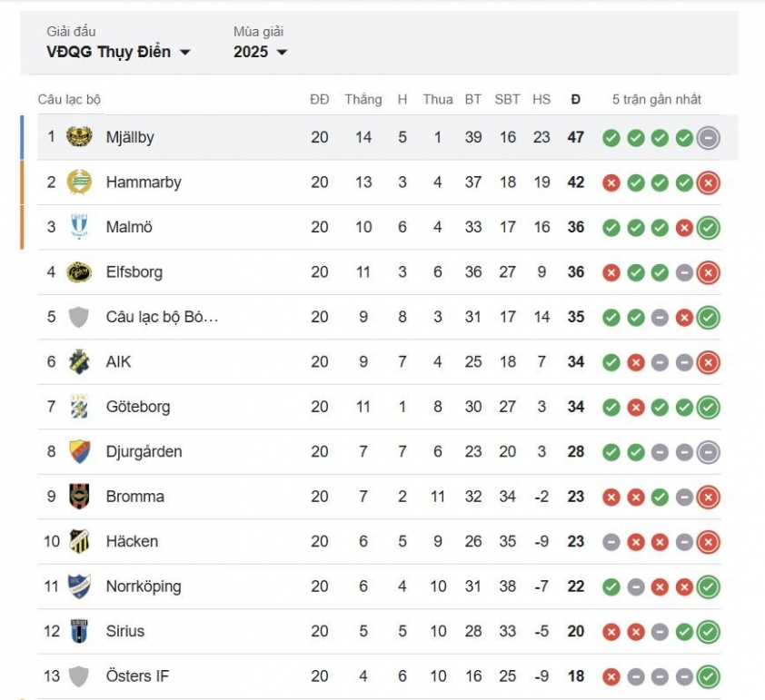Image resolution: width=765 pixels, height=700 pixels.
Task: Click the Sirius club crest icon
Action: (79, 631)
